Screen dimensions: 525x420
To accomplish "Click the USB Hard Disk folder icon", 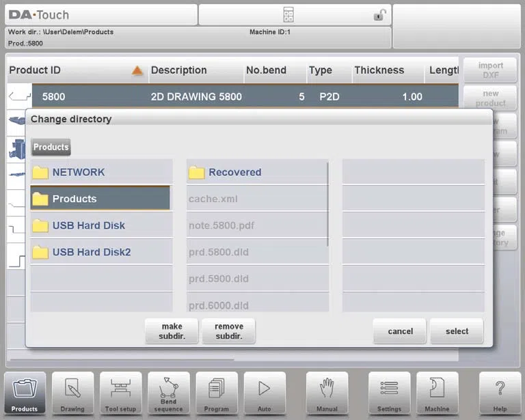I will [x=40, y=226].
